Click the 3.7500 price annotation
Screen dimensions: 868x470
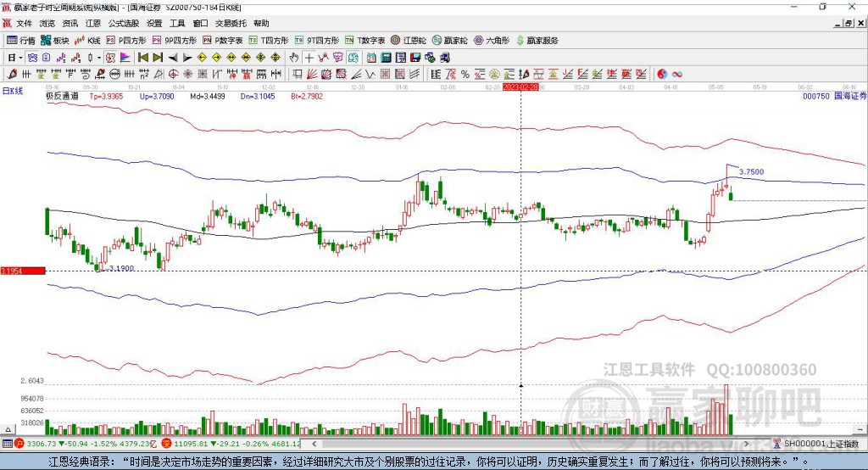tap(751, 172)
